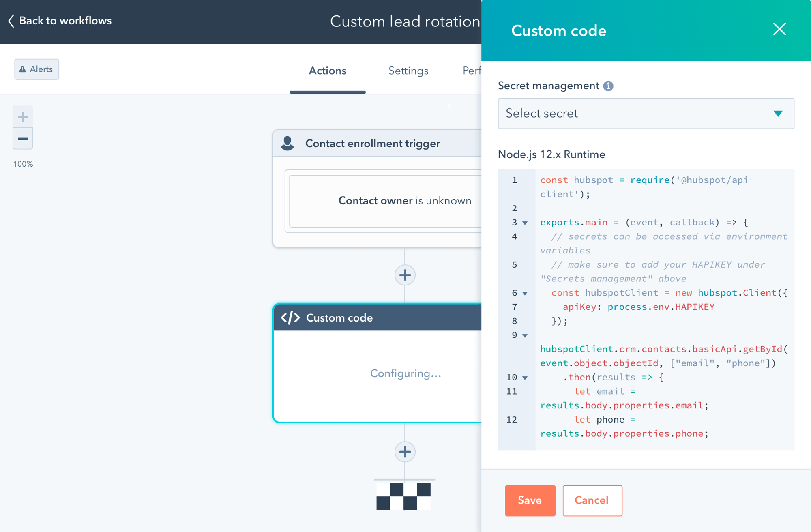Viewport: 811px width, 532px height.
Task: Save the custom code action
Action: (x=530, y=500)
